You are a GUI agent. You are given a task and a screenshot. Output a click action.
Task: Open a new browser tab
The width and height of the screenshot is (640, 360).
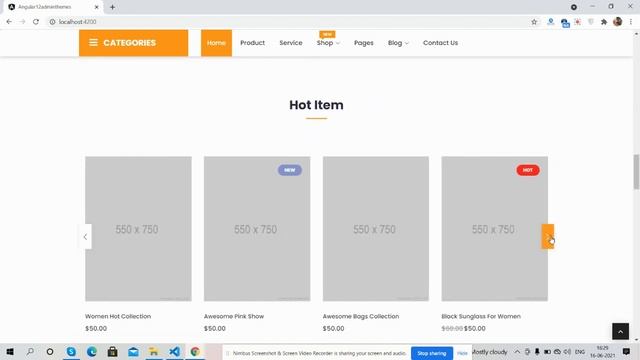tap(112, 7)
